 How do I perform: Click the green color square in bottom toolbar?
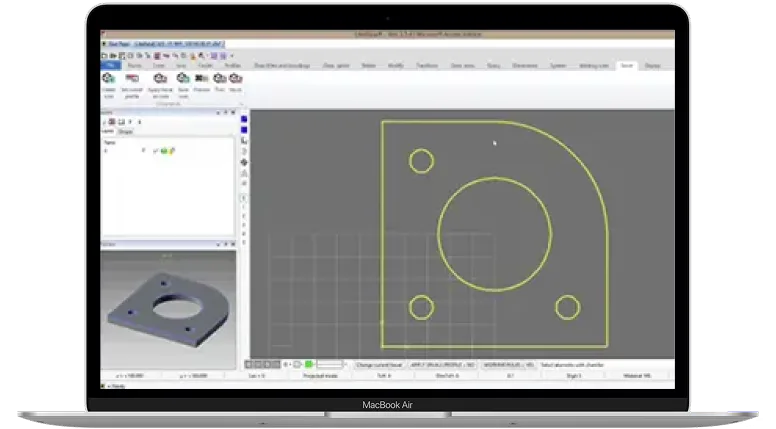(309, 365)
